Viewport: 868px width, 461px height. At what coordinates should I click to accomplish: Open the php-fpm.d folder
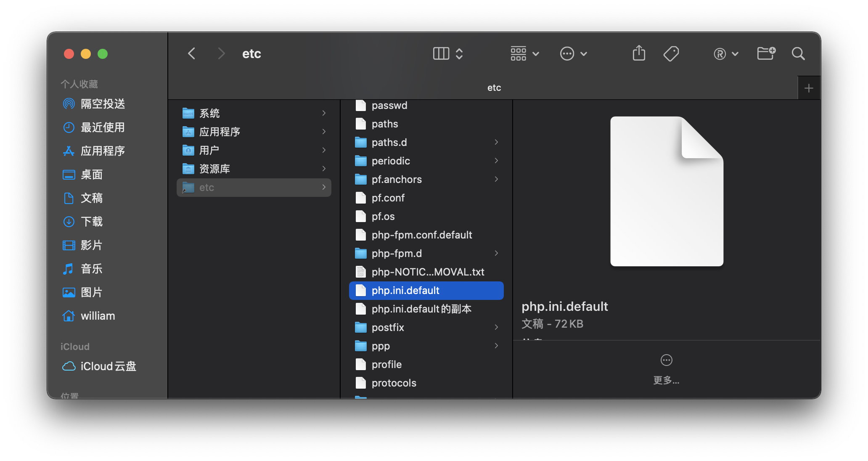pos(426,254)
